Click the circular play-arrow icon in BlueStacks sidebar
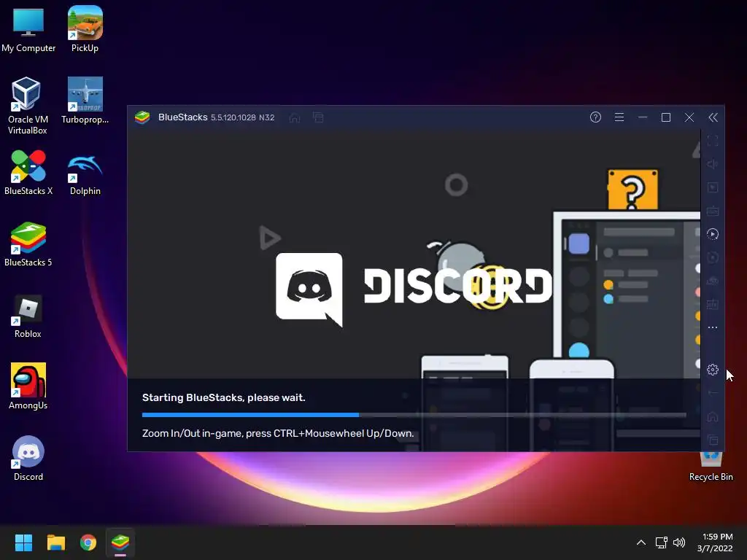This screenshot has height=560, width=747. (x=713, y=234)
